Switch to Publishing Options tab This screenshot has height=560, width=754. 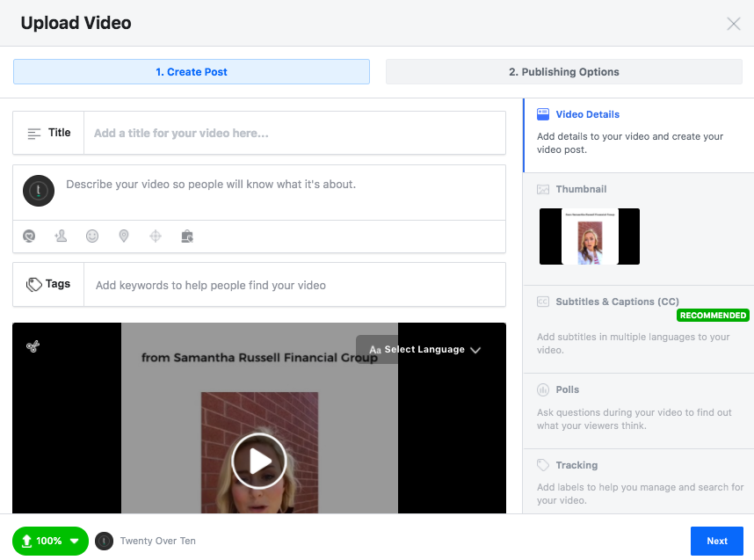click(563, 72)
